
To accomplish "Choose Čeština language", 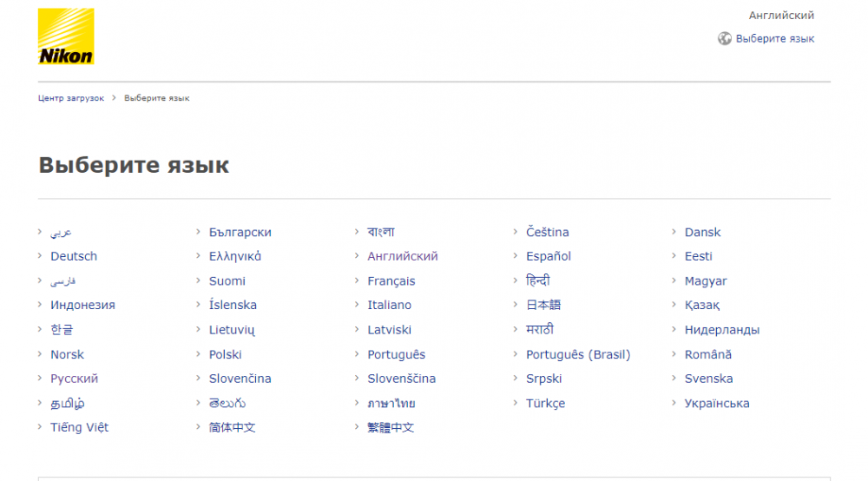I will tap(548, 233).
